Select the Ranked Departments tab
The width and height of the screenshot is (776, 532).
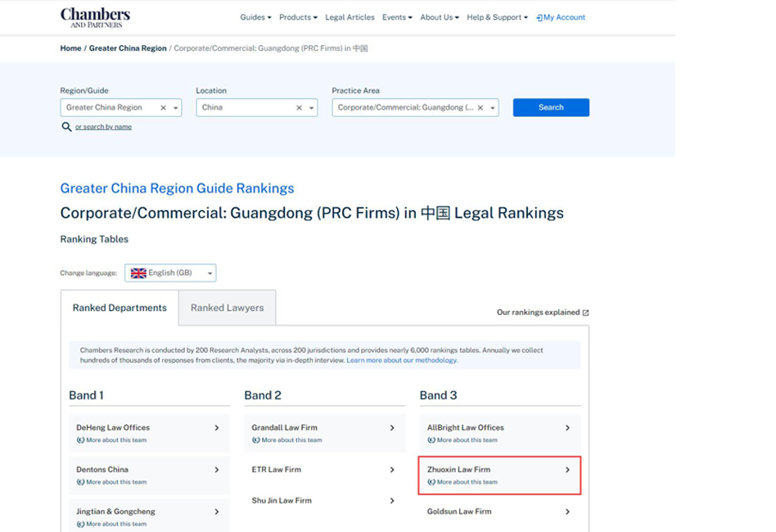[x=120, y=308]
